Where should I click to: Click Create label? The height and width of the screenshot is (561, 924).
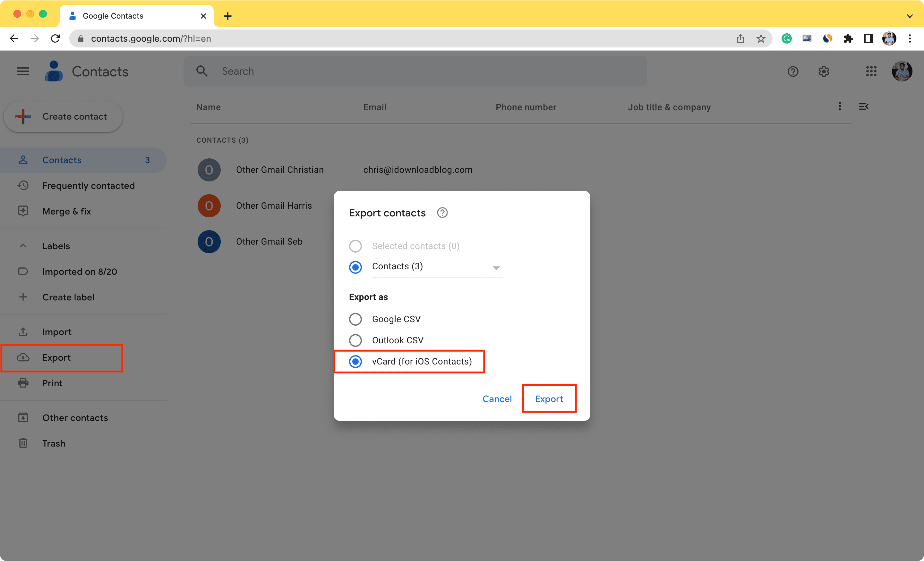pyautogui.click(x=83, y=297)
